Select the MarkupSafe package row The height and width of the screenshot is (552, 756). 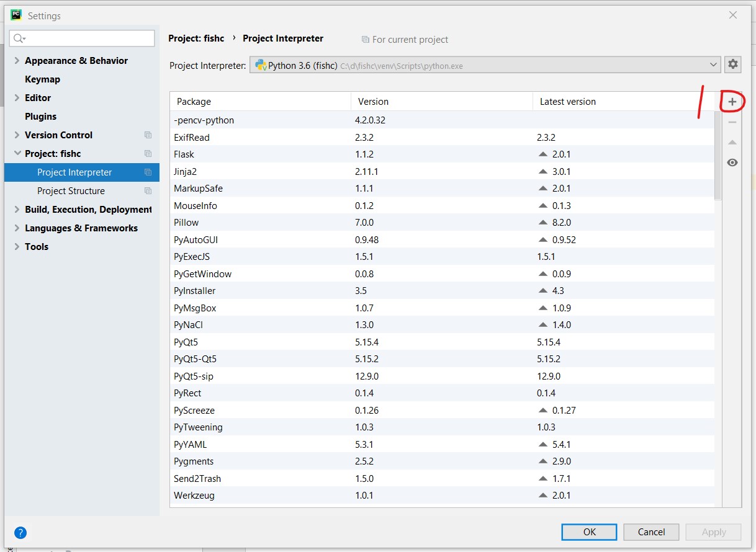[x=442, y=189]
